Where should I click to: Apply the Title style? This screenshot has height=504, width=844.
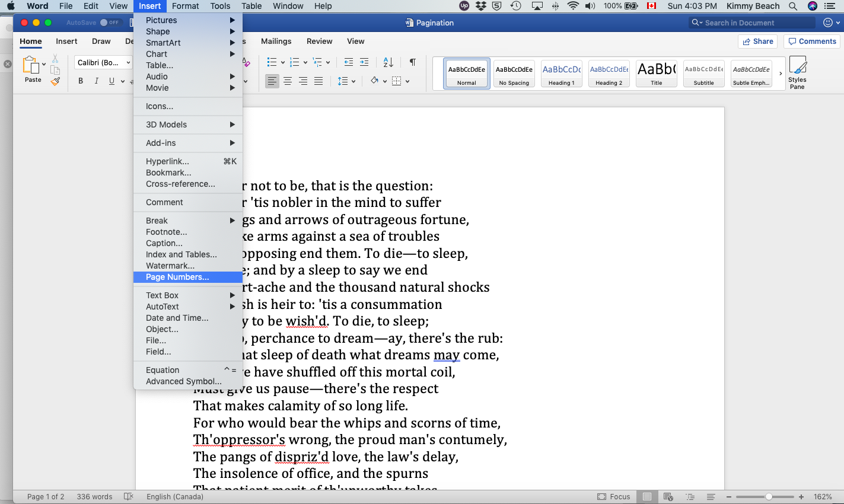click(656, 74)
